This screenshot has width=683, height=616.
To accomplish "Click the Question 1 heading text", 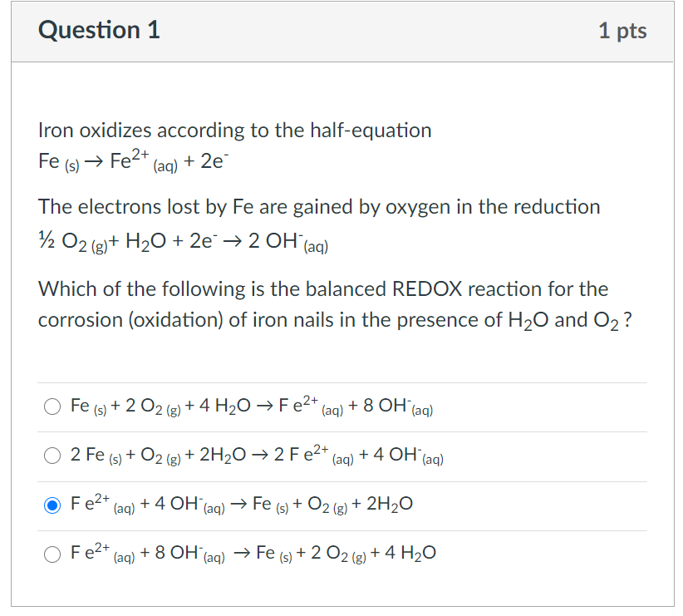I will click(x=99, y=30).
